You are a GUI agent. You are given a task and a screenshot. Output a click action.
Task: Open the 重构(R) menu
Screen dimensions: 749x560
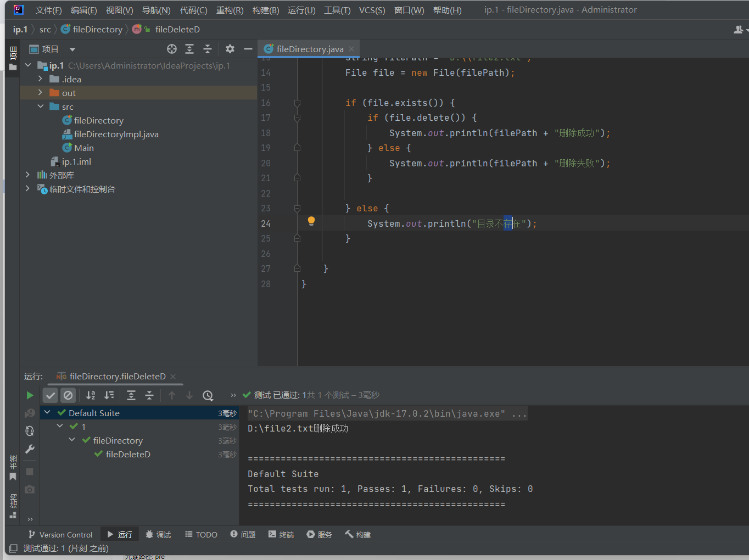pyautogui.click(x=230, y=10)
